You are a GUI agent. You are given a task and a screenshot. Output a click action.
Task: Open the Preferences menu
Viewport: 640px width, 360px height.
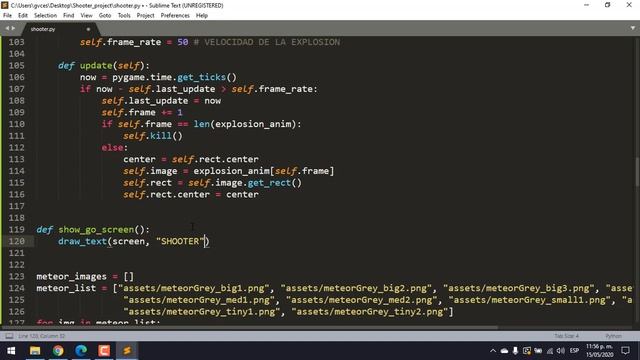coord(175,16)
